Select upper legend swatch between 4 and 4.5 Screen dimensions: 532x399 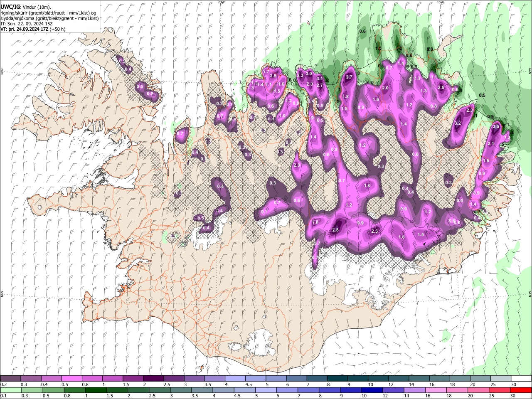coord(235,379)
